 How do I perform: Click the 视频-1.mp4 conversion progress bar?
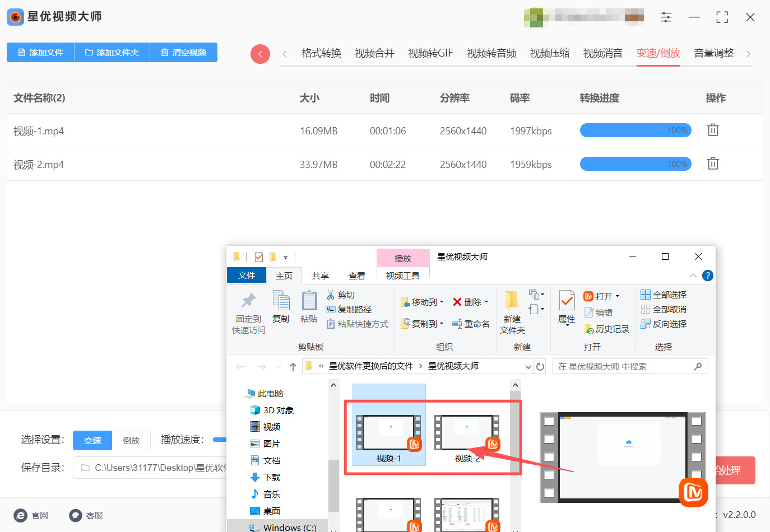pos(636,130)
